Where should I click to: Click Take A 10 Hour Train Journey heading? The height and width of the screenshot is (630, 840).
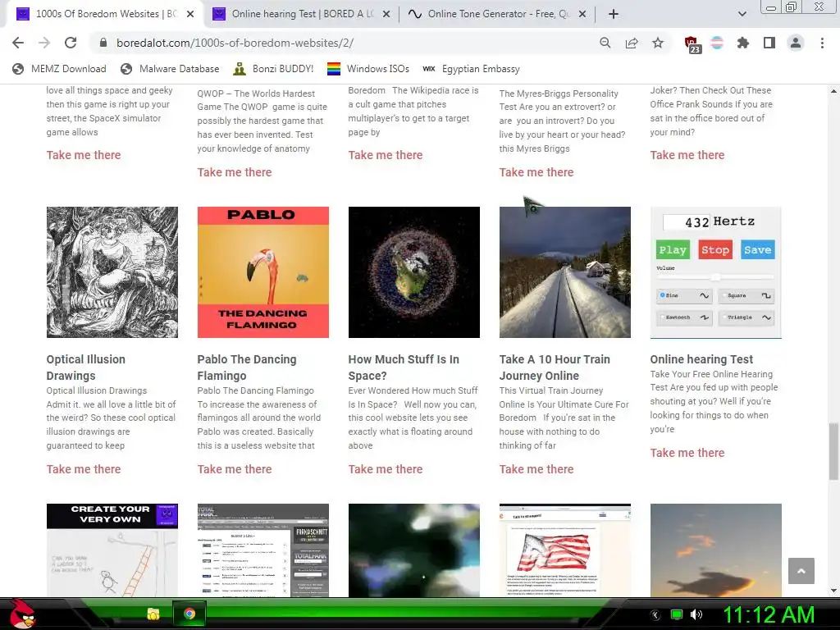pyautogui.click(x=555, y=367)
